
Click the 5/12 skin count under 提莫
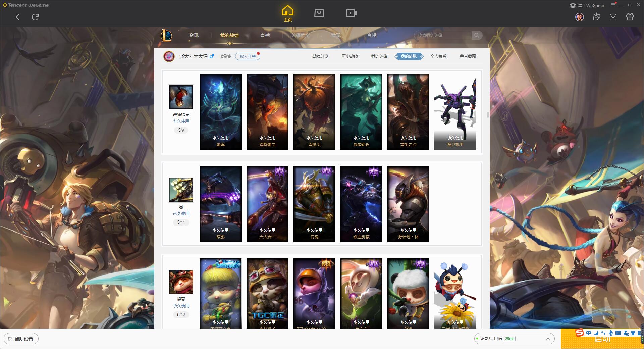181,314
